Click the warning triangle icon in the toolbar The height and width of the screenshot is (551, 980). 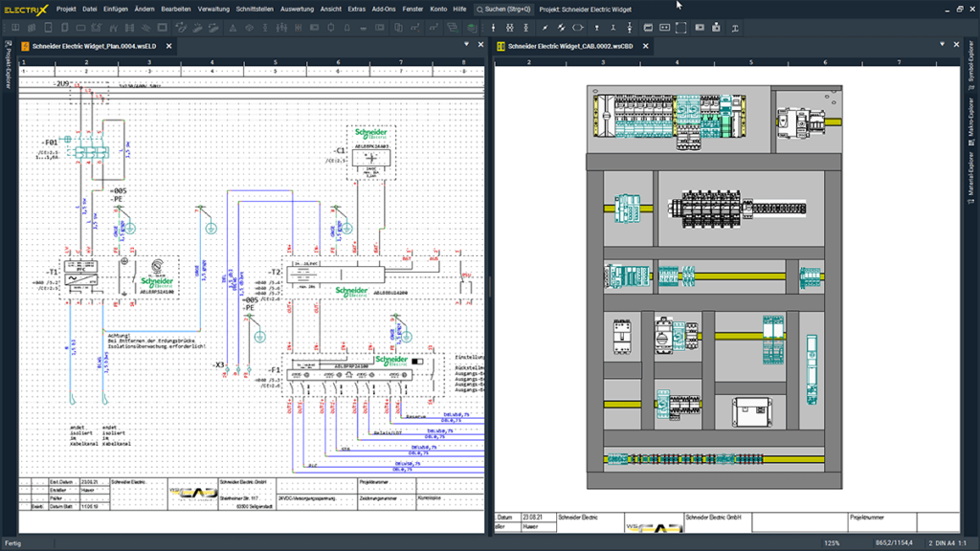tap(234, 27)
